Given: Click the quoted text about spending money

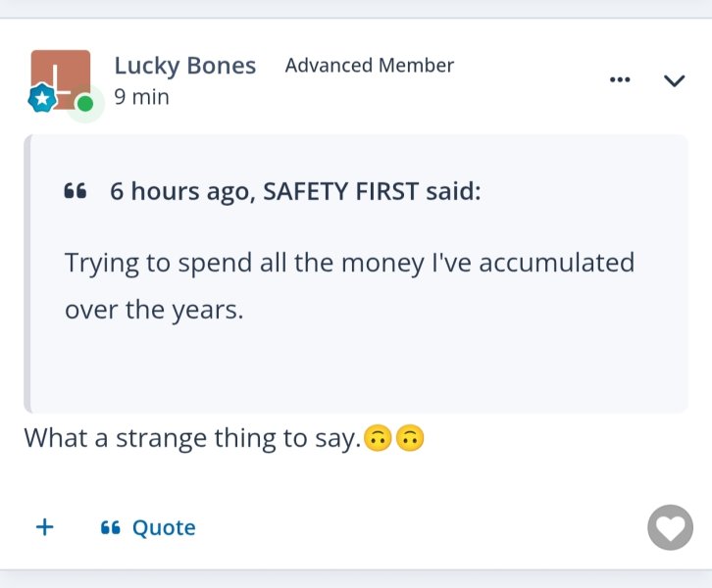Looking at the screenshot, I should [x=349, y=285].
